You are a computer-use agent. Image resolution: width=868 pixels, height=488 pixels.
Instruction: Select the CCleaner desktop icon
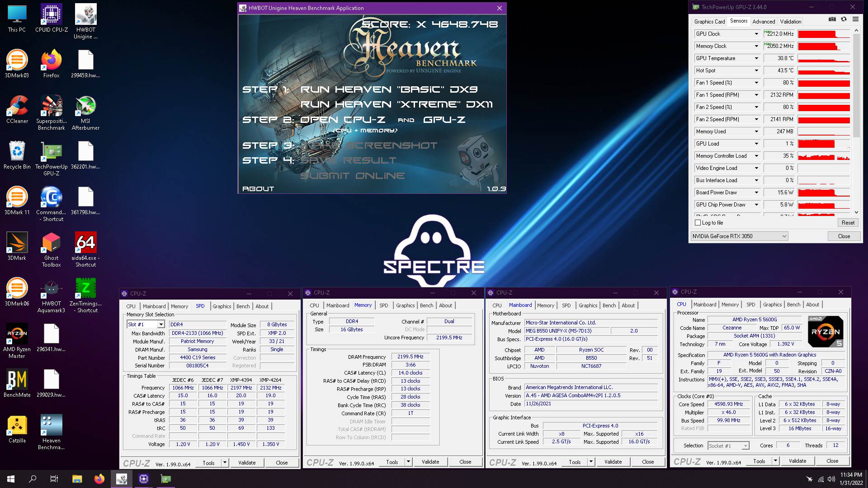click(x=17, y=109)
